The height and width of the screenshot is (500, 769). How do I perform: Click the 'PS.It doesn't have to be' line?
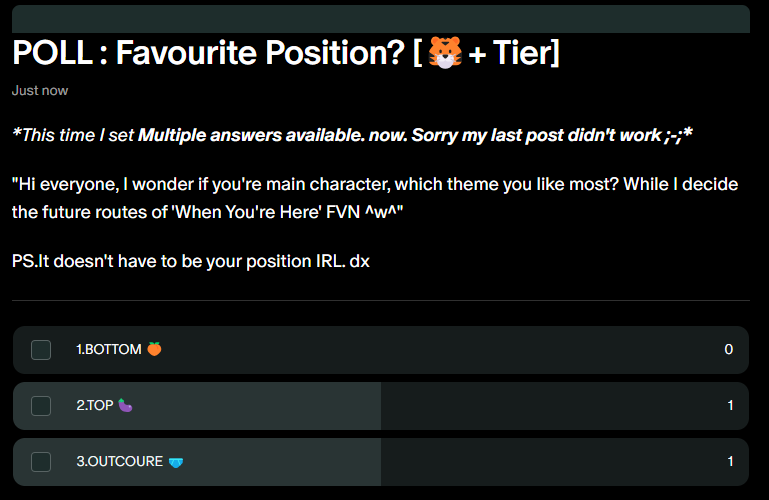[190, 260]
